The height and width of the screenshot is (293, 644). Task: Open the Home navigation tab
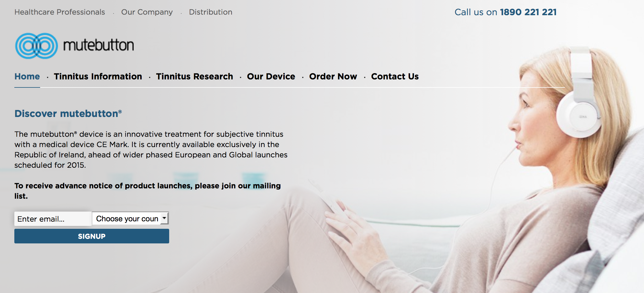coord(27,76)
